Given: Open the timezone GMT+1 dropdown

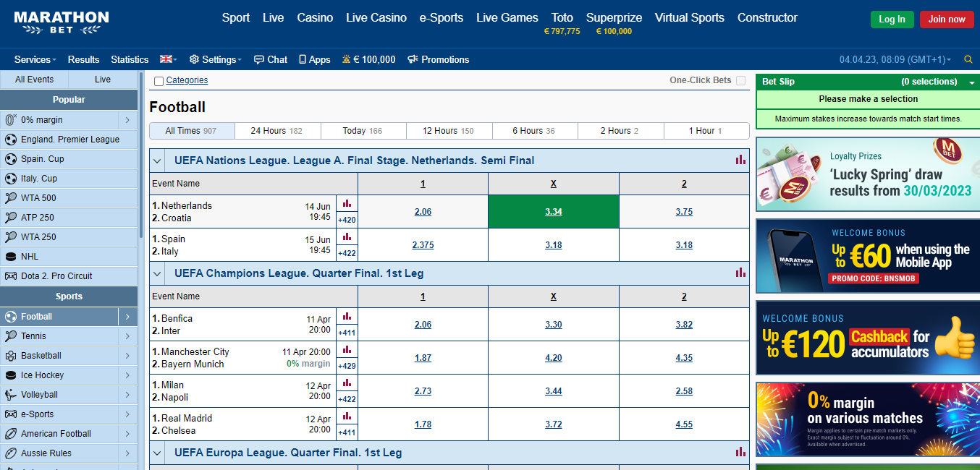Looking at the screenshot, I should pos(895,59).
